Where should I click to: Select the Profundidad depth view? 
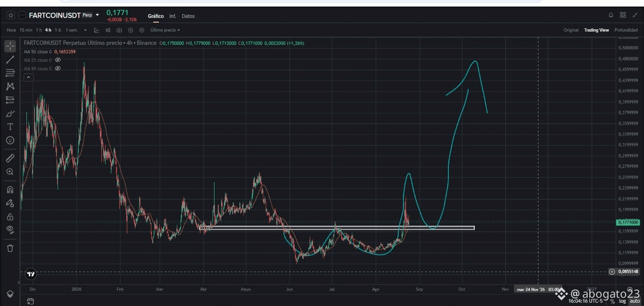point(626,30)
